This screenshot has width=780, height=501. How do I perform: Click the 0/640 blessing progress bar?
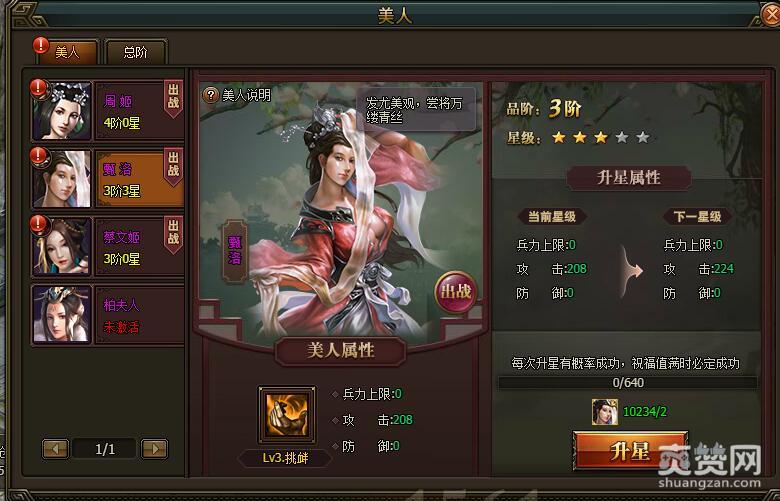click(x=628, y=383)
